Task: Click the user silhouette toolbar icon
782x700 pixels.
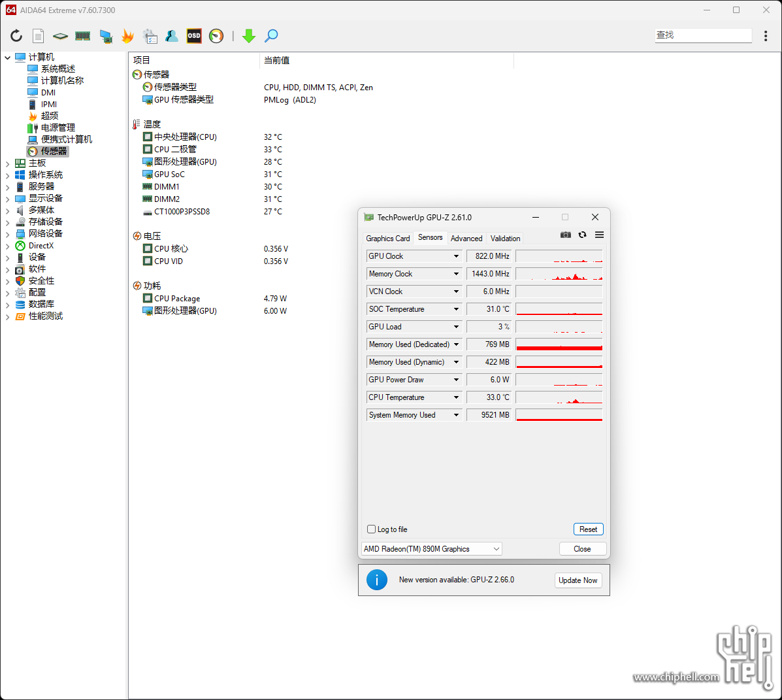Action: [172, 36]
